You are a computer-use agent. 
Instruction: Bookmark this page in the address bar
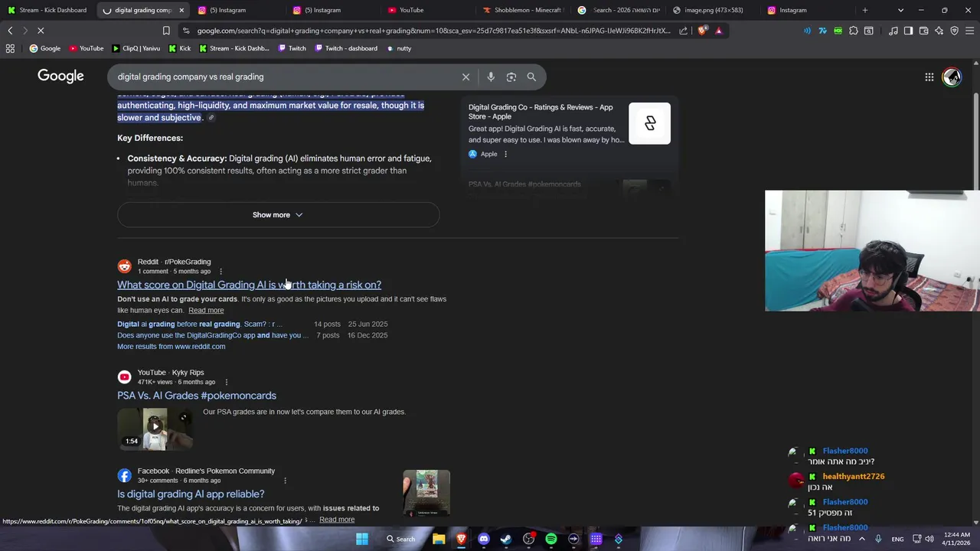click(166, 31)
